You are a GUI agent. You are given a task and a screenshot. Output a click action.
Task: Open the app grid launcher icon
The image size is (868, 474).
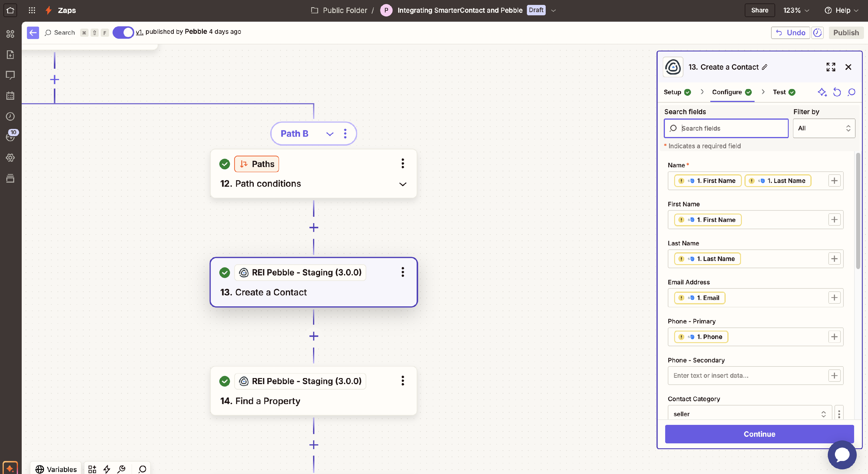32,10
